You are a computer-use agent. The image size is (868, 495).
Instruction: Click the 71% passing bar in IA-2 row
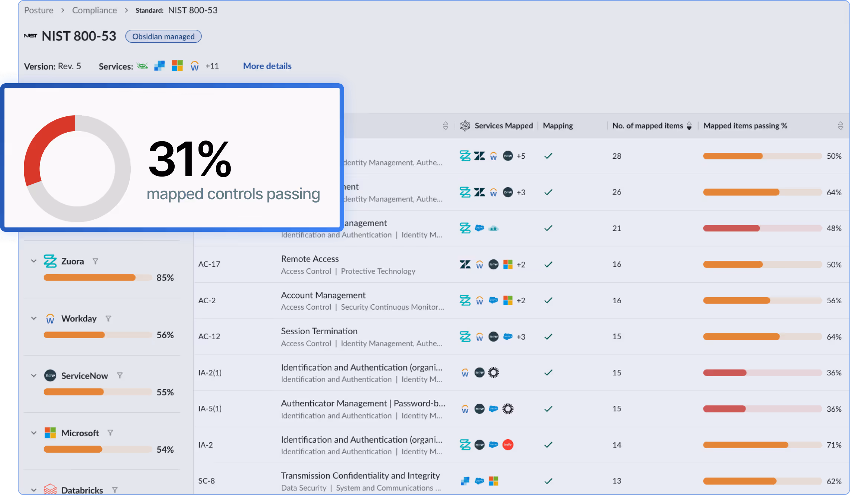point(762,445)
